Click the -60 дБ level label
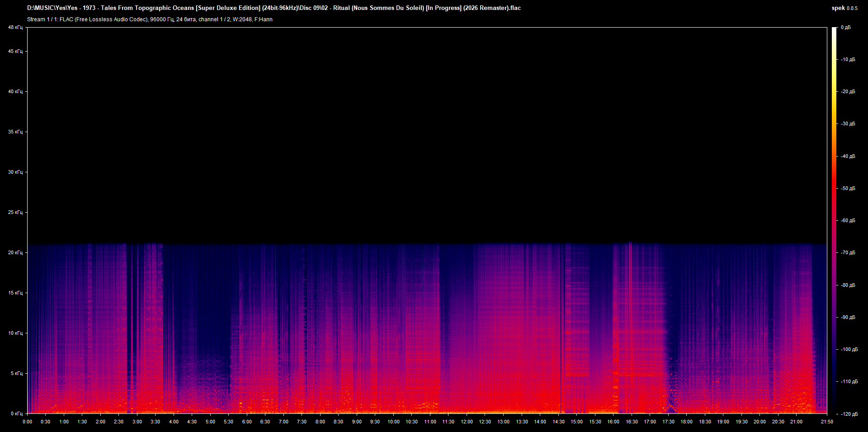868x432 pixels. (x=848, y=221)
